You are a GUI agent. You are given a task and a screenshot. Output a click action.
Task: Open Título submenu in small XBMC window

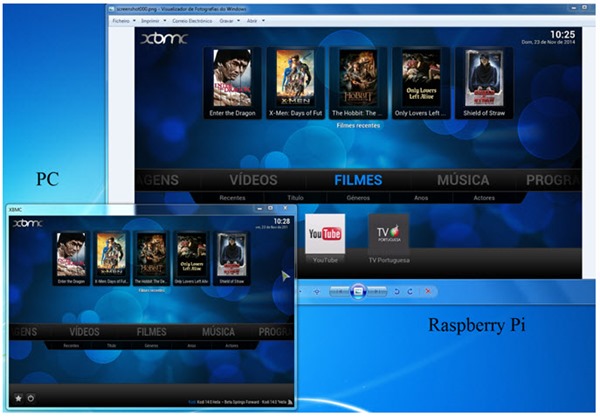[x=111, y=345]
